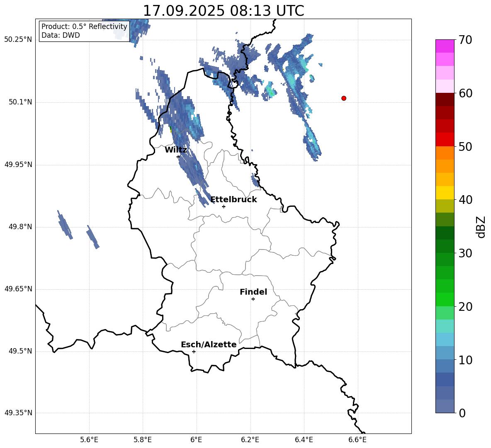Click the 'Data: DWD' legend text

click(x=61, y=35)
